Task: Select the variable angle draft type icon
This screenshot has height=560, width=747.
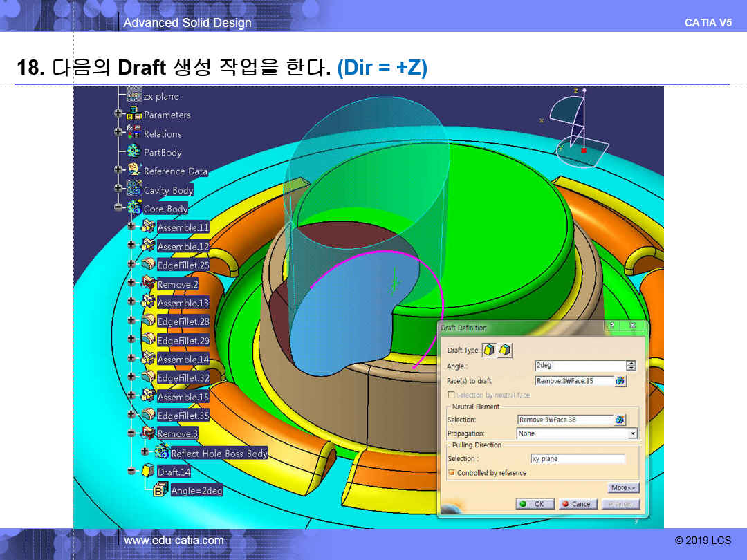Action: 505,351
